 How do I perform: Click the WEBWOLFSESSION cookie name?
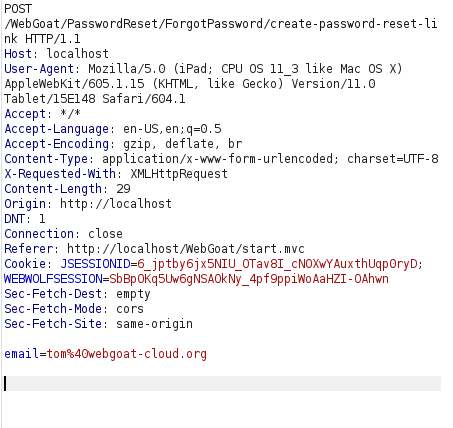point(53,279)
